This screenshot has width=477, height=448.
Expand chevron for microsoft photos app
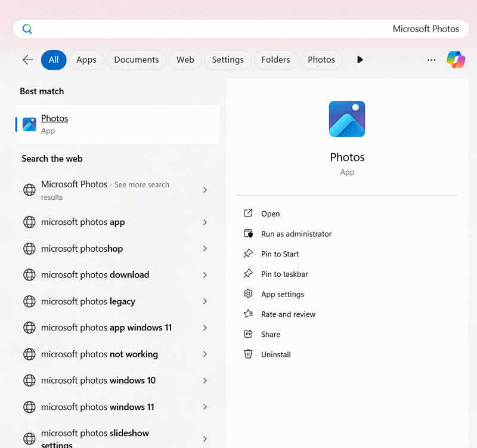pyautogui.click(x=205, y=223)
